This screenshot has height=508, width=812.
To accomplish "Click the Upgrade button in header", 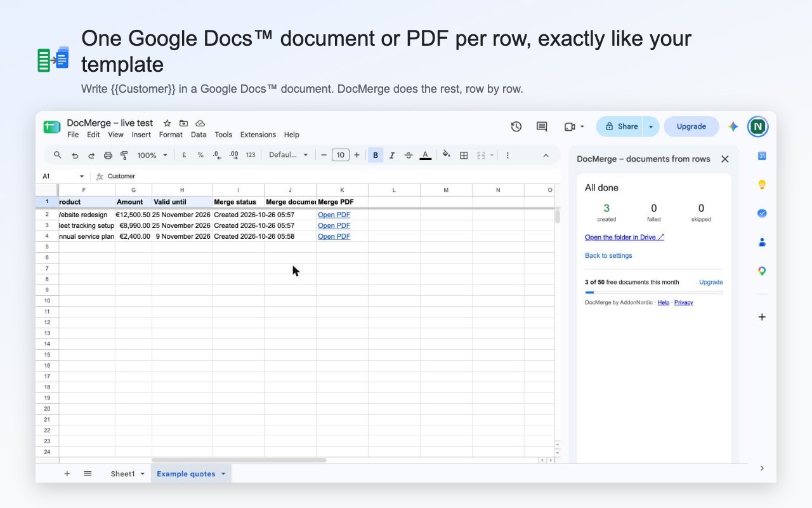I will [x=691, y=126].
